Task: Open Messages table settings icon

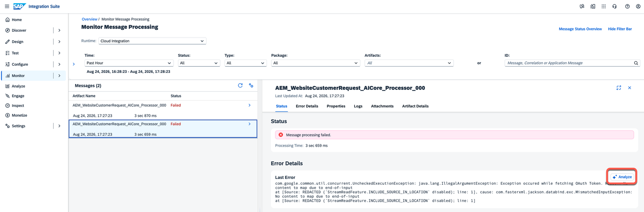Action: [x=251, y=85]
